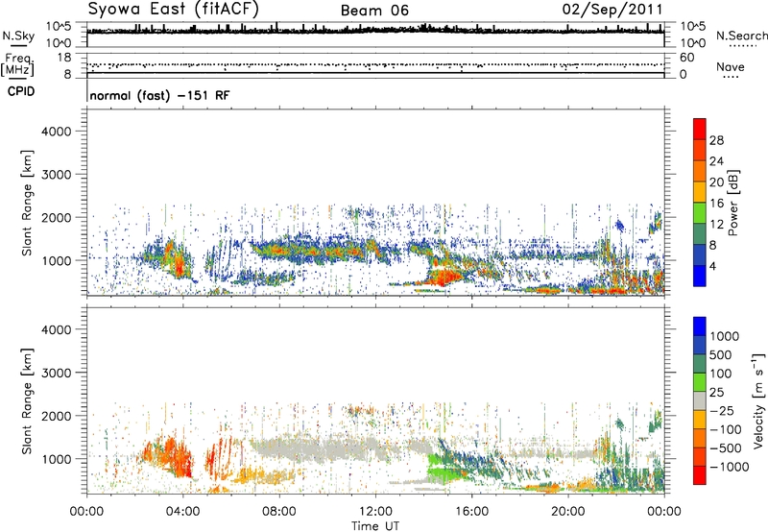Viewport: 768px width, 532px height.
Task: Click the 'N.Search' legend label
Action: 742,36
